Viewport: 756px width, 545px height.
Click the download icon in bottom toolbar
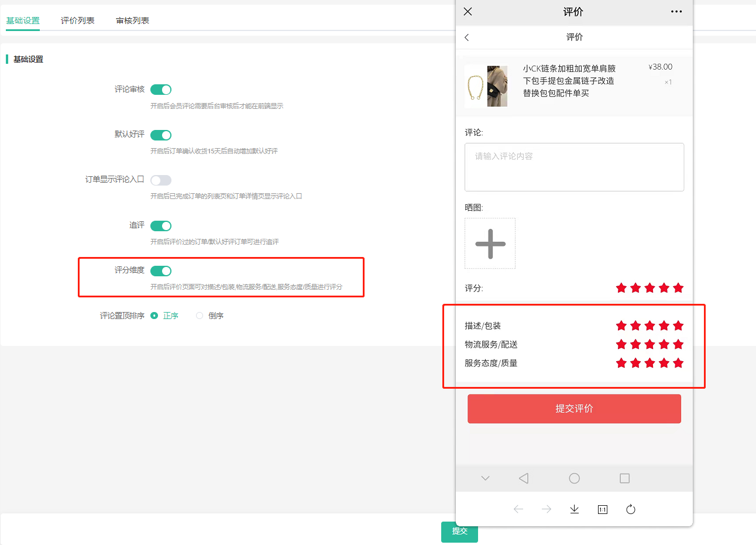574,509
